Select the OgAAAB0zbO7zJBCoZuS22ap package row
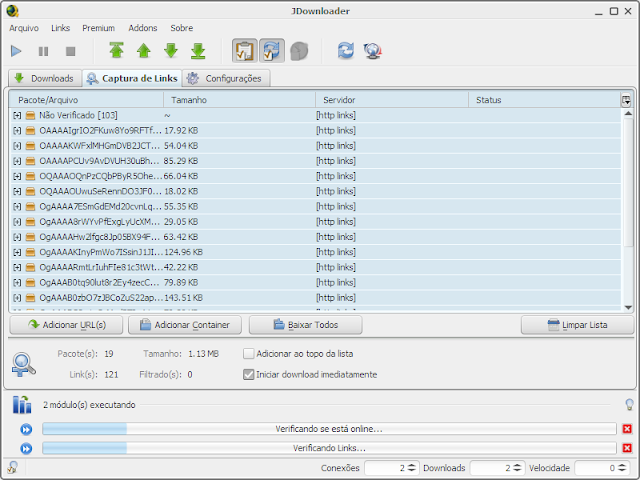 coord(315,298)
